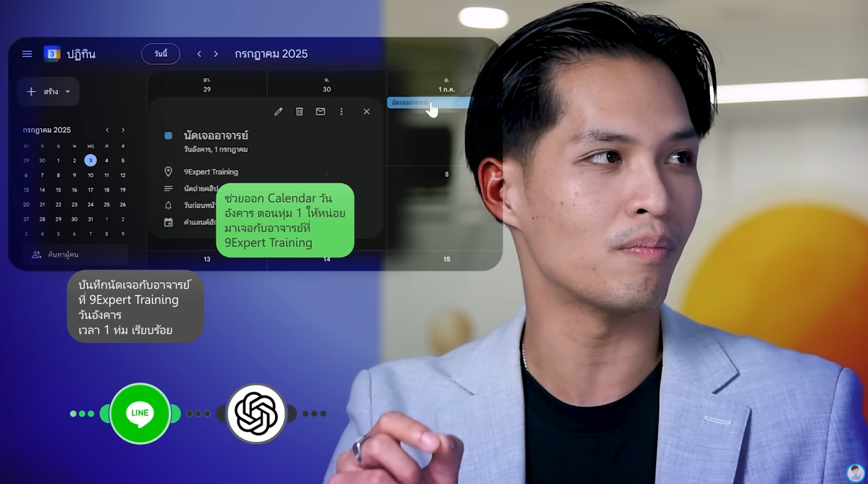Email guests via the envelope icon
Viewport: 868px width, 484px height.
[320, 111]
